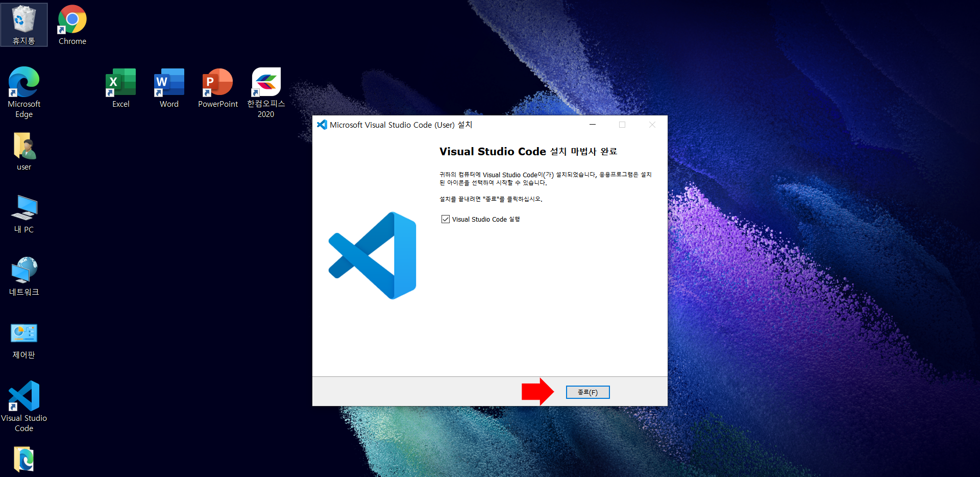Minimize the VS Code setup window
The width and height of the screenshot is (980, 477).
tap(593, 125)
